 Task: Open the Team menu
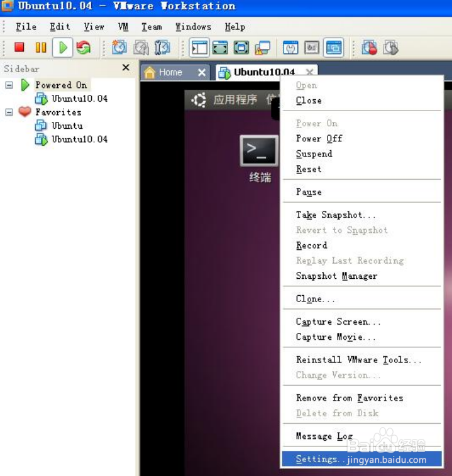point(152,27)
